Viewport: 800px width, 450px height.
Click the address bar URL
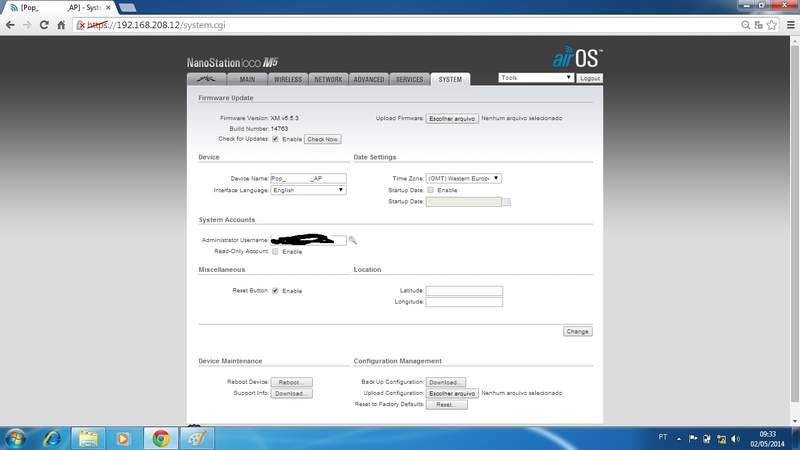pyautogui.click(x=156, y=25)
